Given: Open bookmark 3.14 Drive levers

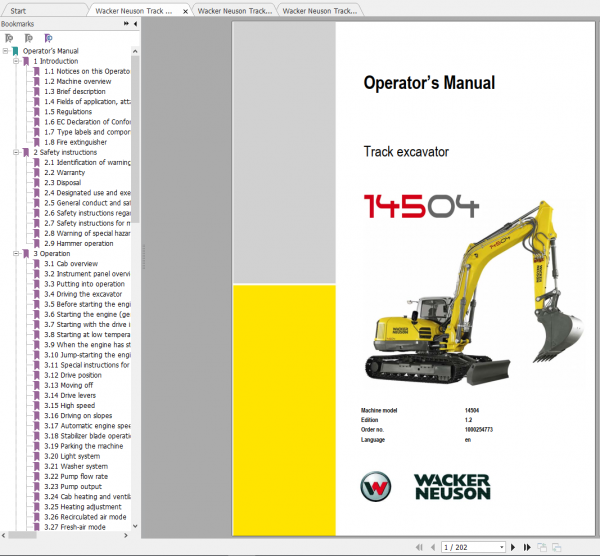Looking at the screenshot, I should (70, 395).
